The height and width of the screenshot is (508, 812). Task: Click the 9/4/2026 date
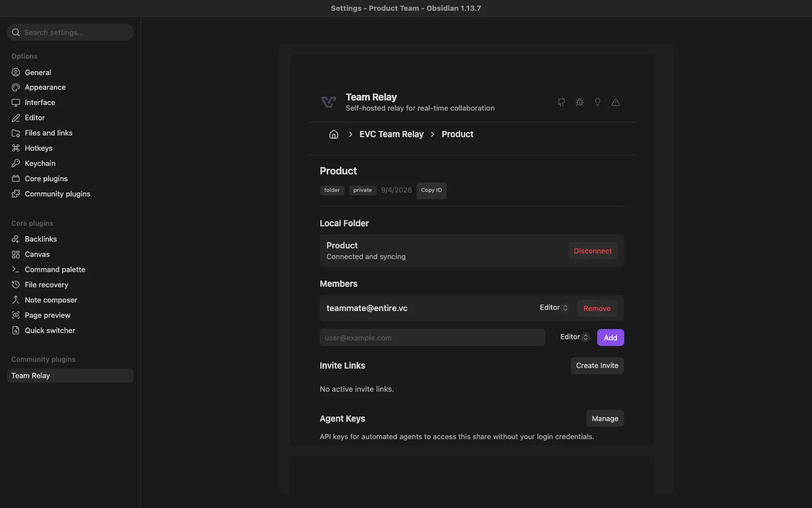[396, 190]
